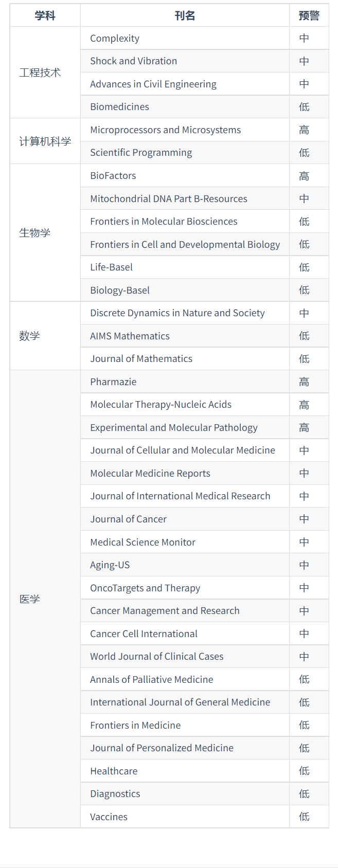Select the Pharmazie journal entry
338x868 pixels.
pyautogui.click(x=113, y=382)
